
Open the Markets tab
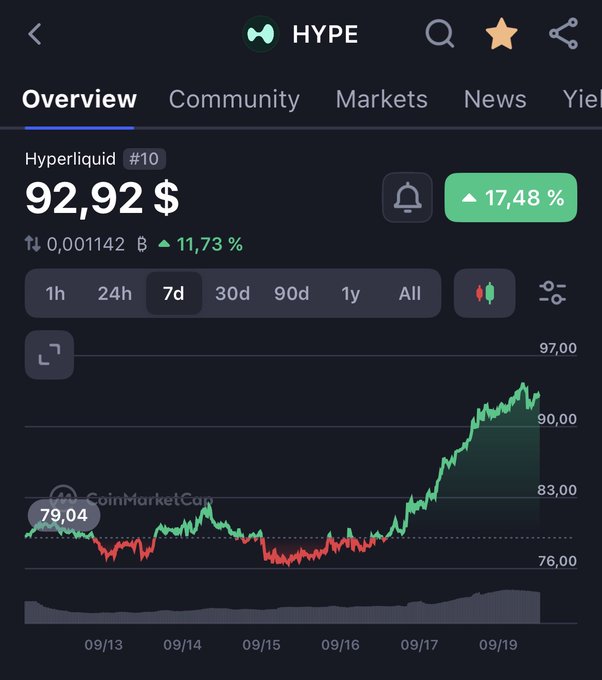[x=382, y=99]
